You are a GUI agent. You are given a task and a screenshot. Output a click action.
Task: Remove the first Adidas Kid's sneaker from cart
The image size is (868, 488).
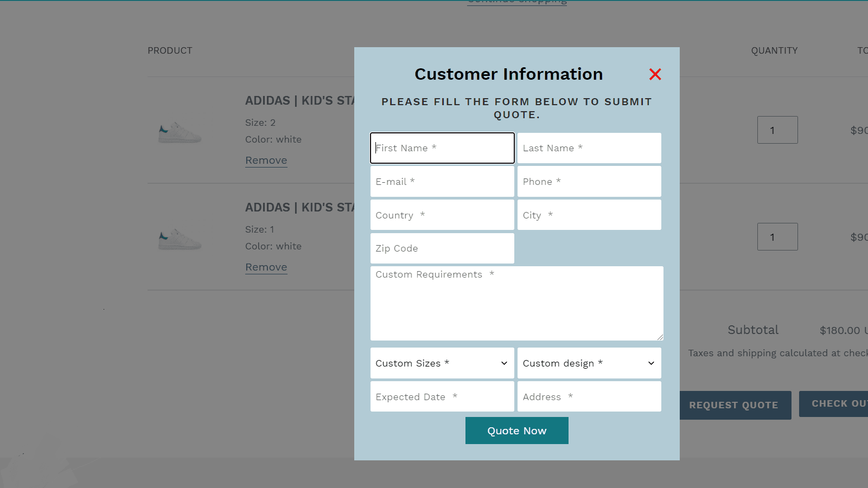[x=266, y=160]
